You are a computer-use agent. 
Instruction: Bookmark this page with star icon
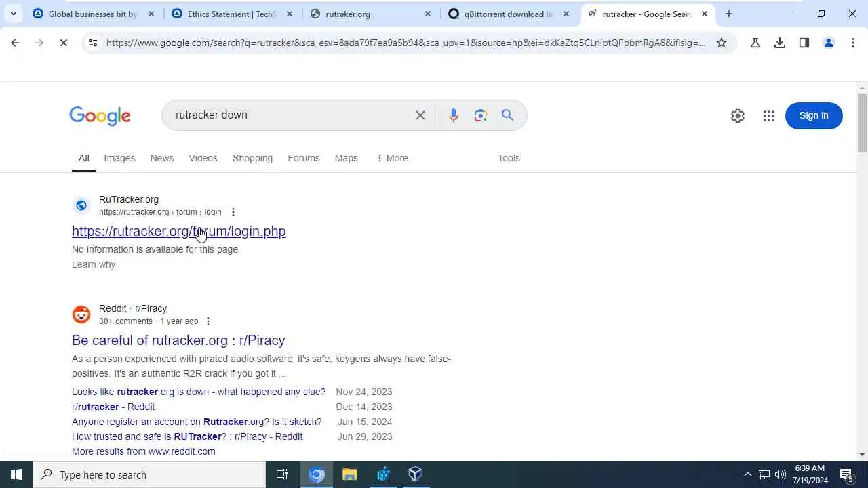pyautogui.click(x=722, y=43)
